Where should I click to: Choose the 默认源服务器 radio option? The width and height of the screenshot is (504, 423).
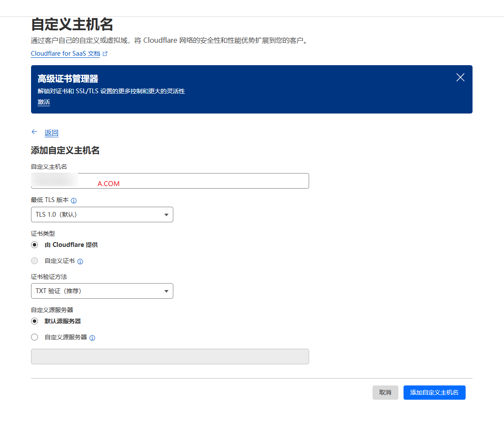pos(34,321)
